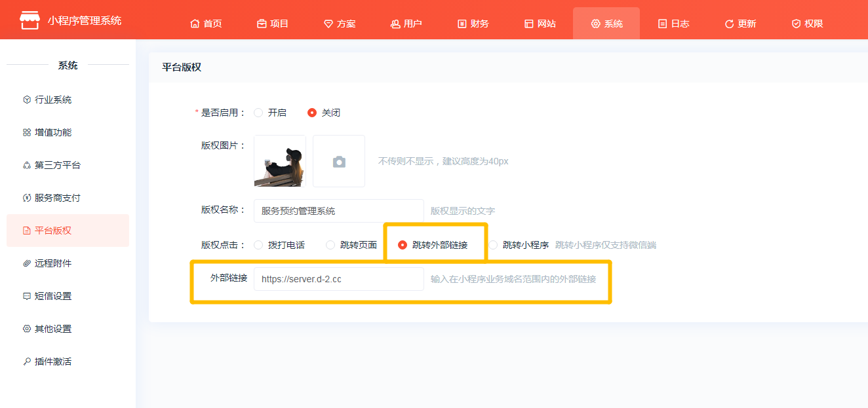Go to 行业系统 in sidebar

(x=68, y=100)
